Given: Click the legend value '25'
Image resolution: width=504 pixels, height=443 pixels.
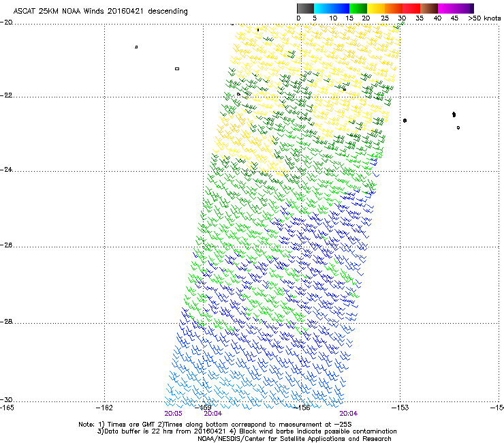Looking at the screenshot, I should tap(385, 18).
